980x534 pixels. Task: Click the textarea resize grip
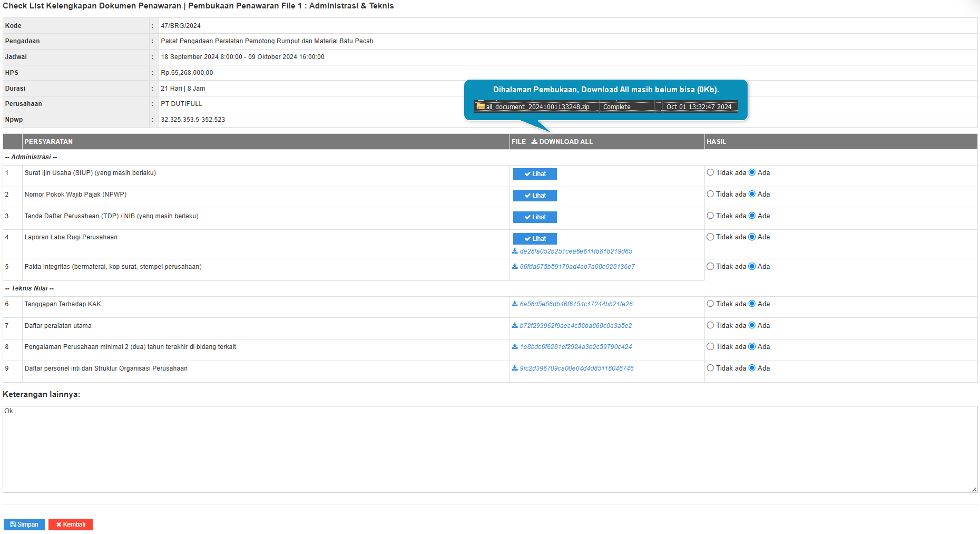[974, 489]
